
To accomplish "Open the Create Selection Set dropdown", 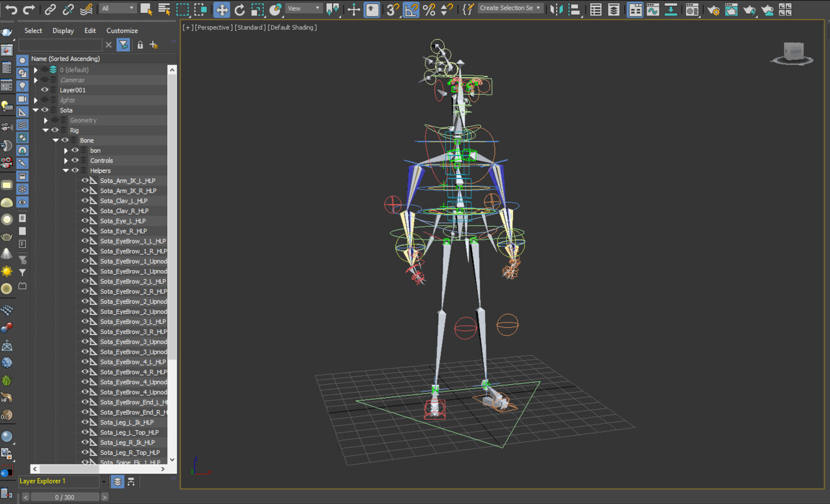I will (x=538, y=8).
